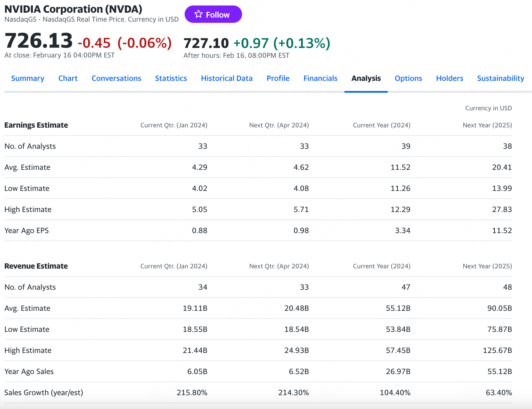Click Year Ago EPS row label

27,230
